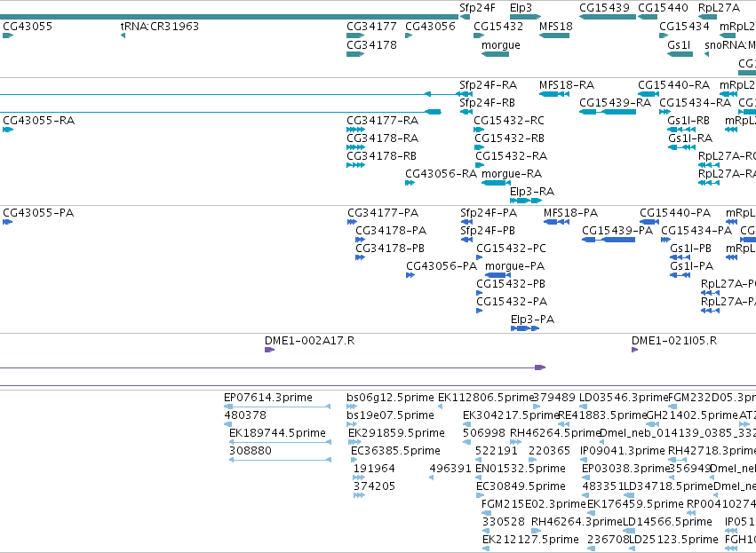
Task: Select the CG15432 gene label
Action: tap(498, 27)
